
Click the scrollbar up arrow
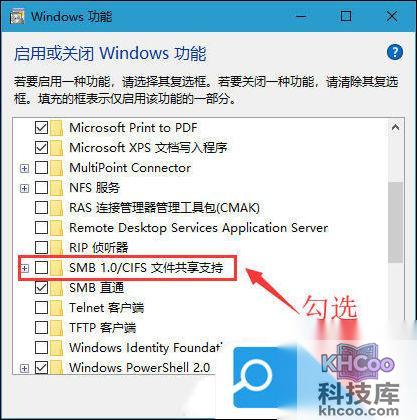point(395,127)
